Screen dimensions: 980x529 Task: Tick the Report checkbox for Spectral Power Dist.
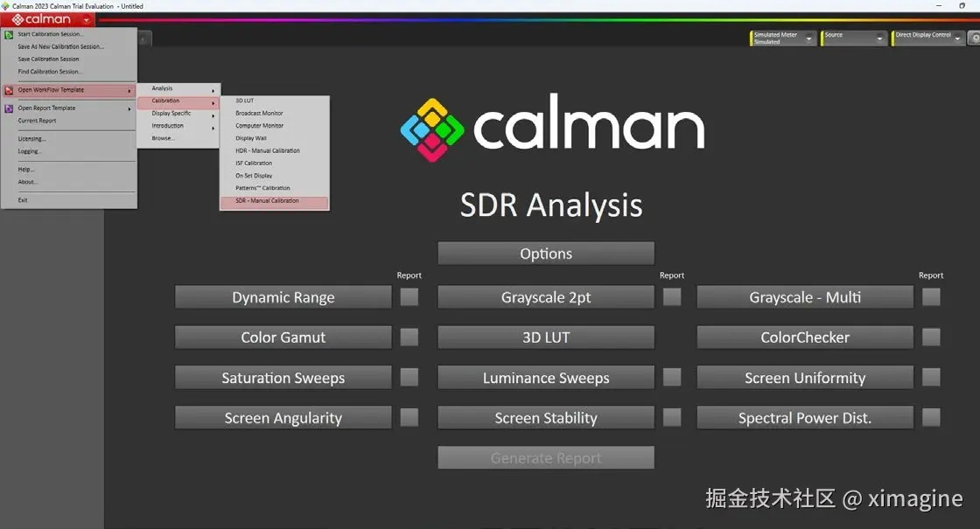(931, 417)
